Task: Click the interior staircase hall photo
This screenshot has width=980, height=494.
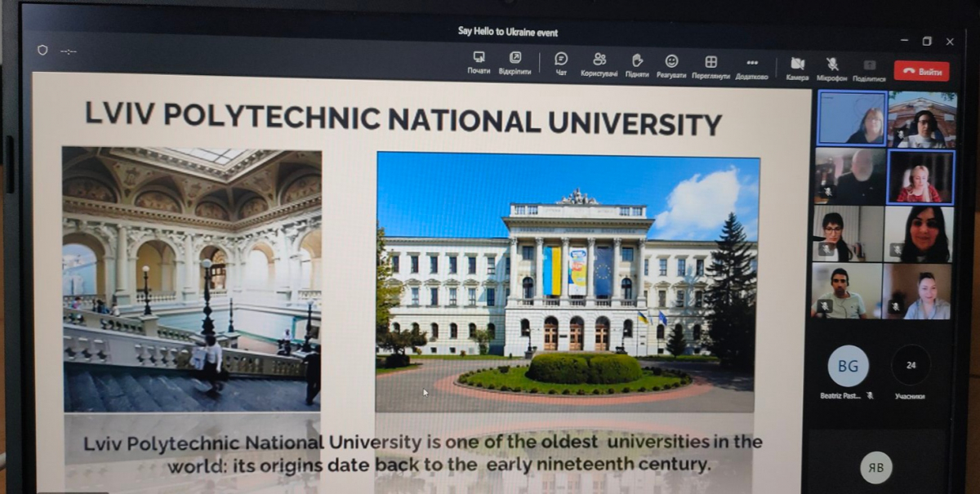Action: [x=192, y=278]
